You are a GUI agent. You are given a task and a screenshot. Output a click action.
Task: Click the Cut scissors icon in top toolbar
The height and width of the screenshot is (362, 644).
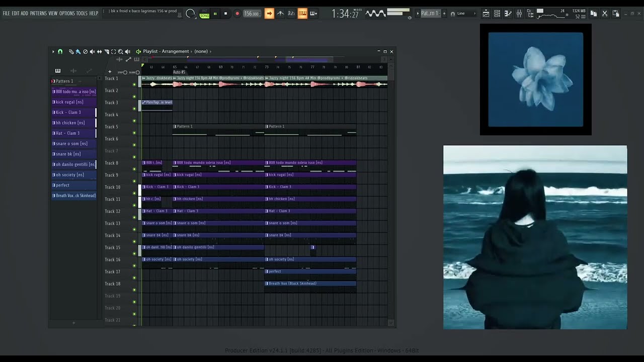tap(605, 14)
